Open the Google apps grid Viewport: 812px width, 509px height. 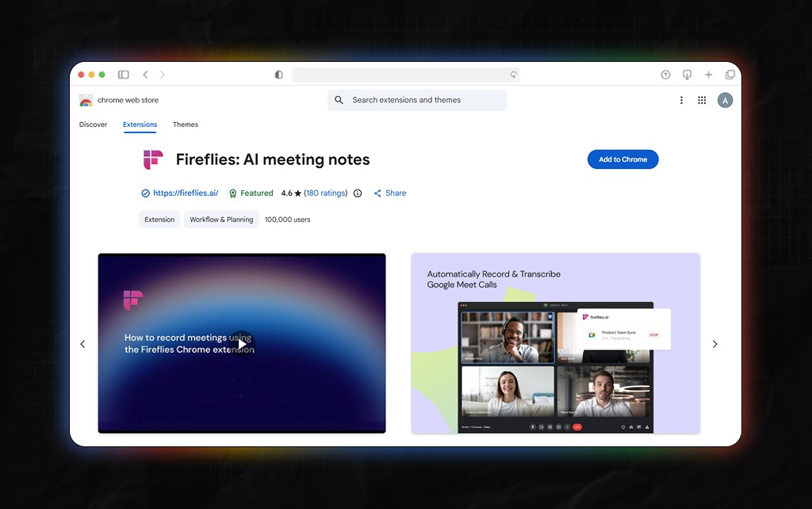tap(702, 100)
